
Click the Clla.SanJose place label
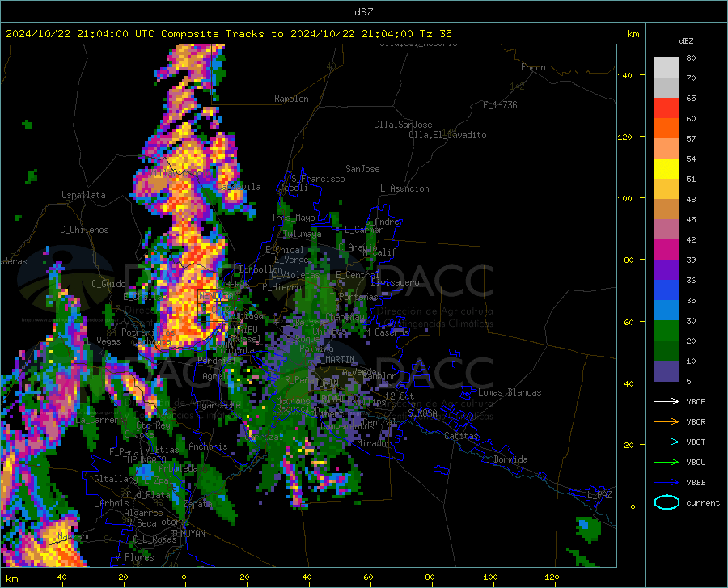403,125
